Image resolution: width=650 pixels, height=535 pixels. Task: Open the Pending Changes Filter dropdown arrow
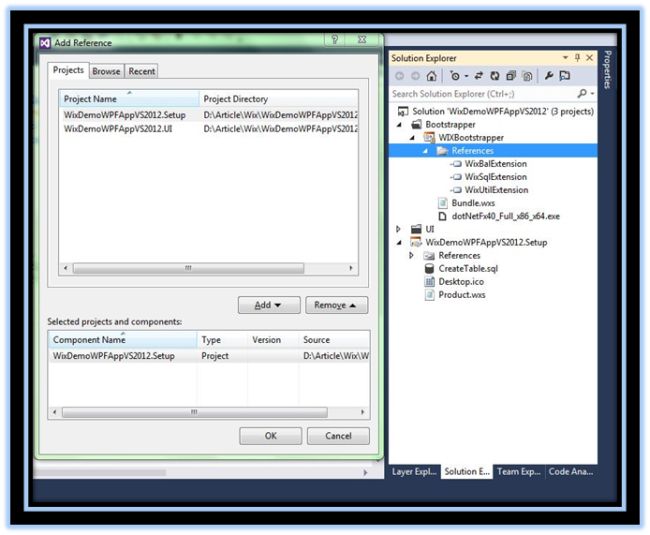466,76
